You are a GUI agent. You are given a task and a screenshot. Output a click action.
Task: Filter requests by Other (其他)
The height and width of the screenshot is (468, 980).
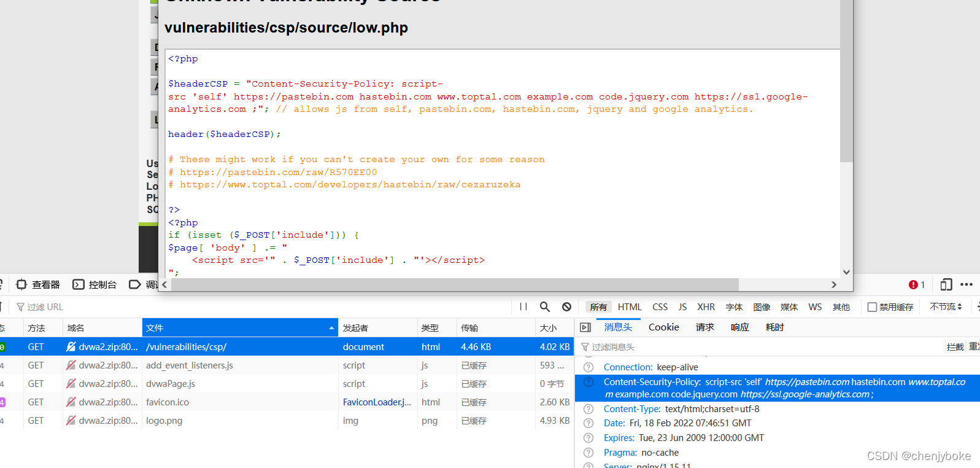pyautogui.click(x=841, y=307)
